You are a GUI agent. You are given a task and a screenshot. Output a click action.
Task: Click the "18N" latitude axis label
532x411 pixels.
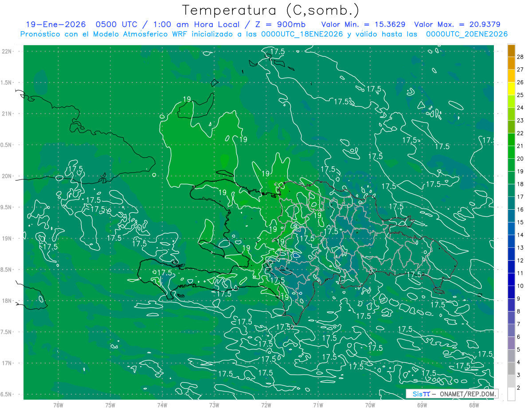tap(7, 301)
